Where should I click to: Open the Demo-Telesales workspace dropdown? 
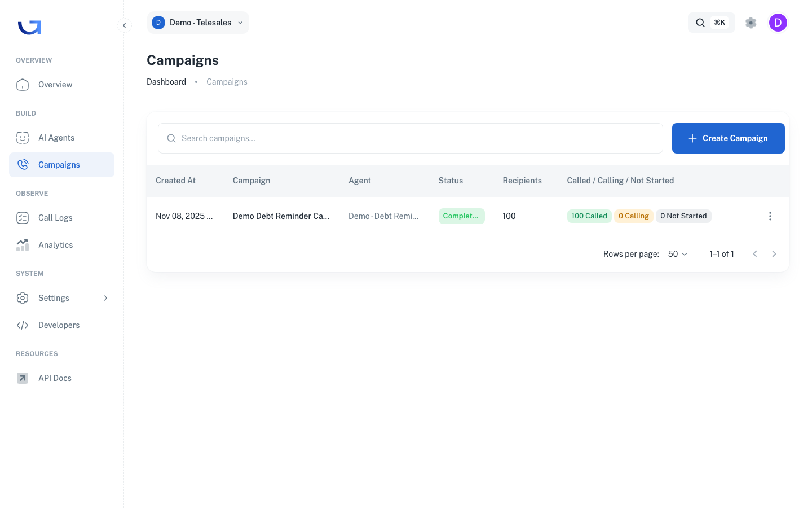(x=198, y=23)
